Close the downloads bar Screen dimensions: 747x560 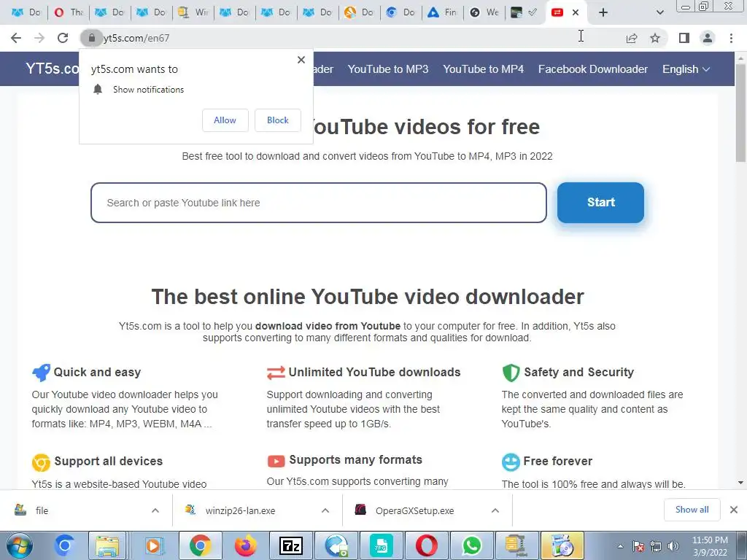(734, 510)
